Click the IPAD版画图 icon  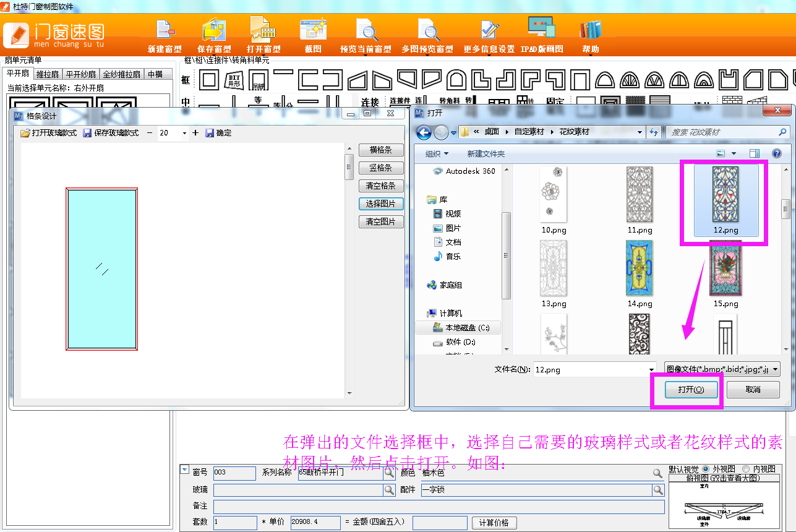(x=541, y=28)
